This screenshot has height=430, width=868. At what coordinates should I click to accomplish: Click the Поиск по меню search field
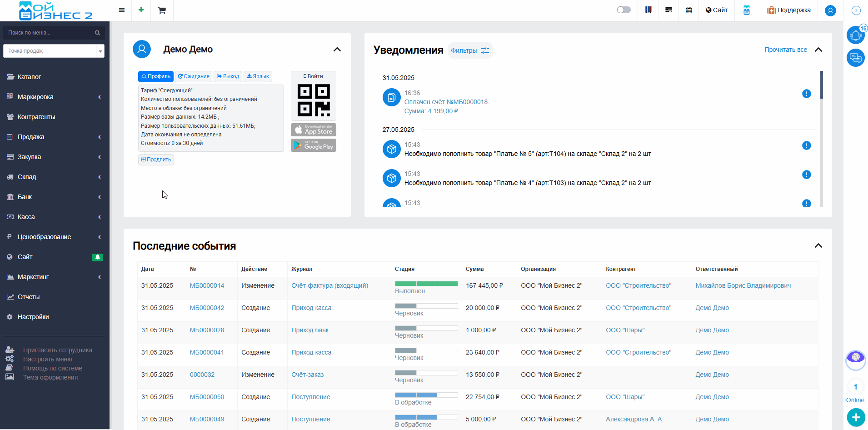point(50,33)
